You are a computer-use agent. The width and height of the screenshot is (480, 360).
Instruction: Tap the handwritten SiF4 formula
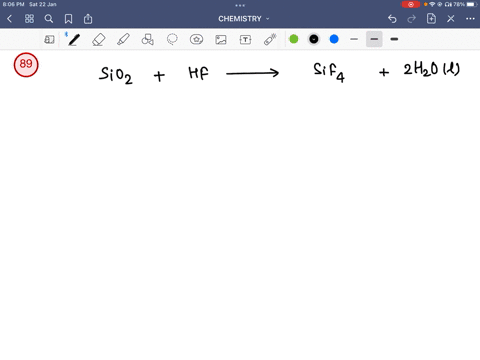(x=329, y=72)
